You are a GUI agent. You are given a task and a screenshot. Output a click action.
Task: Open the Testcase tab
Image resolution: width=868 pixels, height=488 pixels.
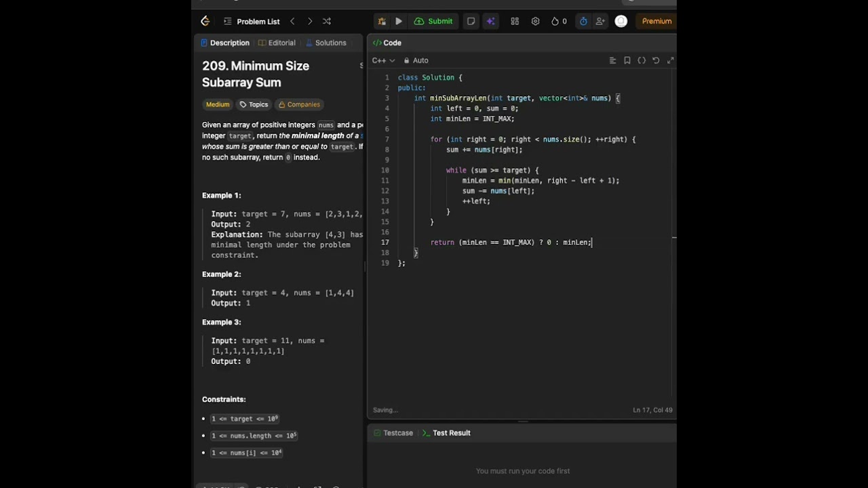392,433
